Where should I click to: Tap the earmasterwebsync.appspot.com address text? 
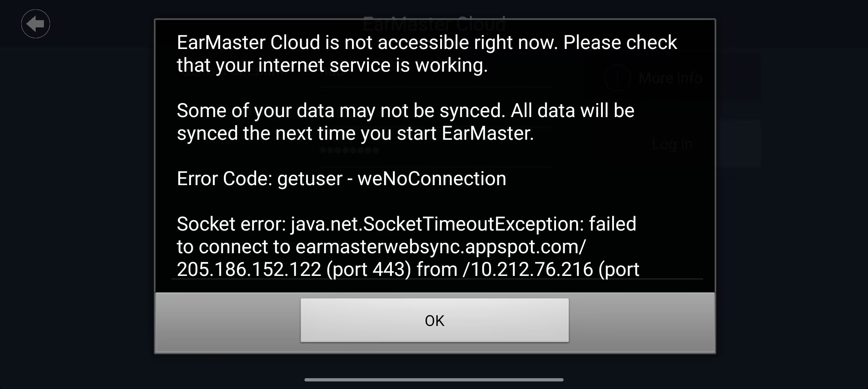[441, 247]
